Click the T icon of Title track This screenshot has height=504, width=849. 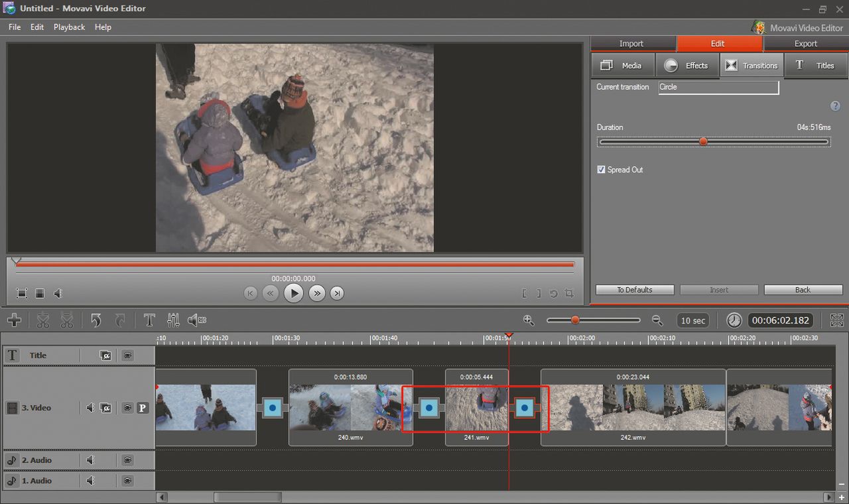click(12, 355)
